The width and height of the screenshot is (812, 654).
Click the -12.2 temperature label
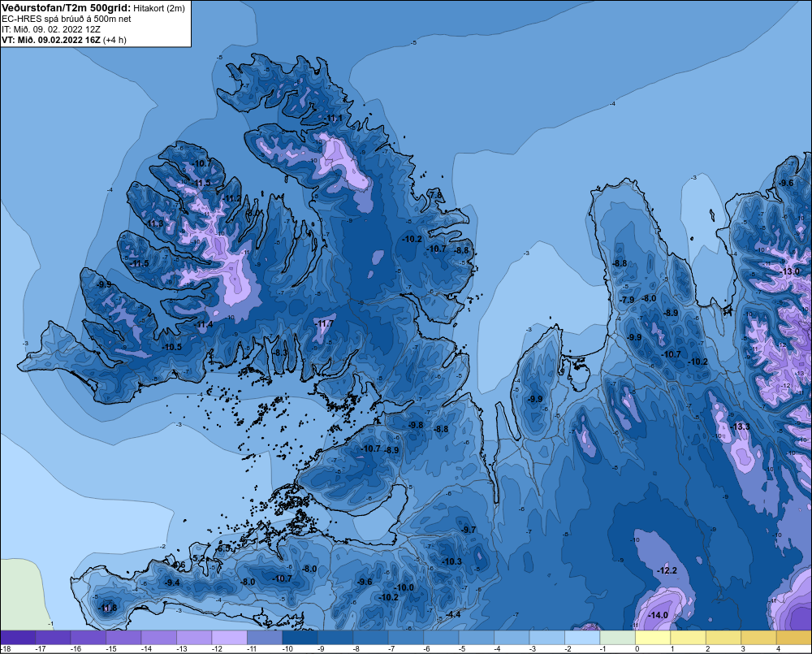(667, 570)
